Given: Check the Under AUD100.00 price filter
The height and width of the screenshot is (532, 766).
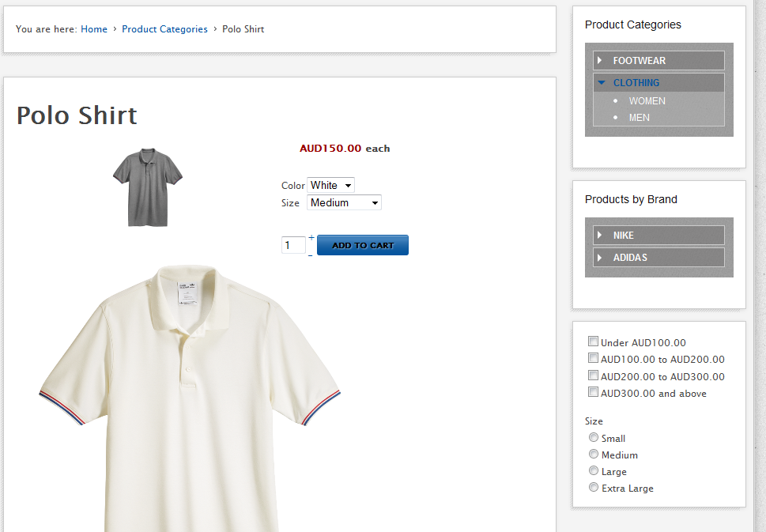Looking at the screenshot, I should [x=593, y=341].
